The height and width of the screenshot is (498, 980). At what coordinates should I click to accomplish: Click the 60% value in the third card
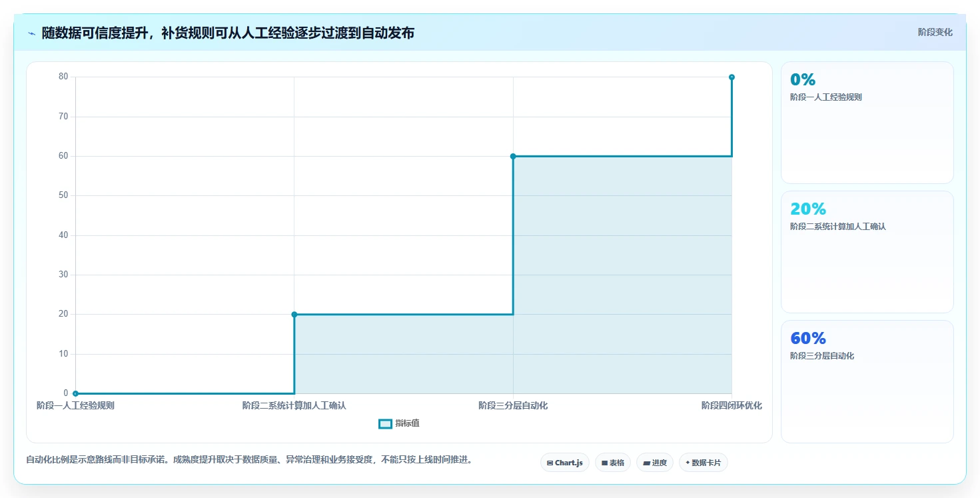click(808, 338)
